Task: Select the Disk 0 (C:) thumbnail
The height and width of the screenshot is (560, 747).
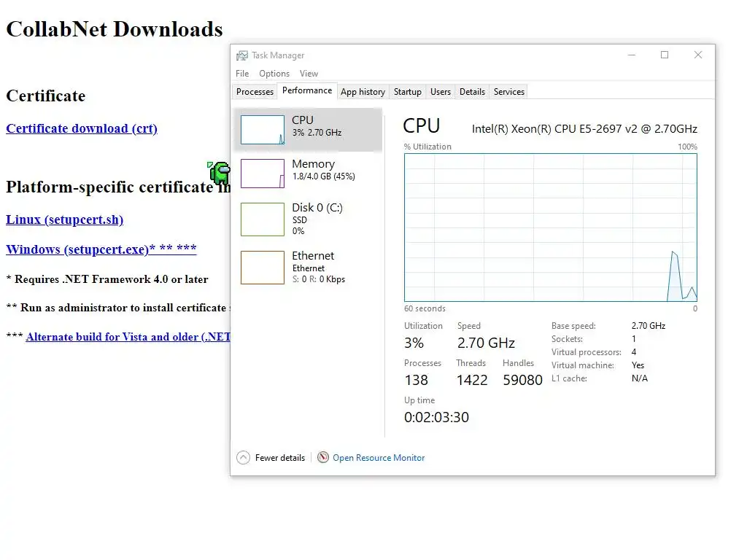Action: pos(263,219)
